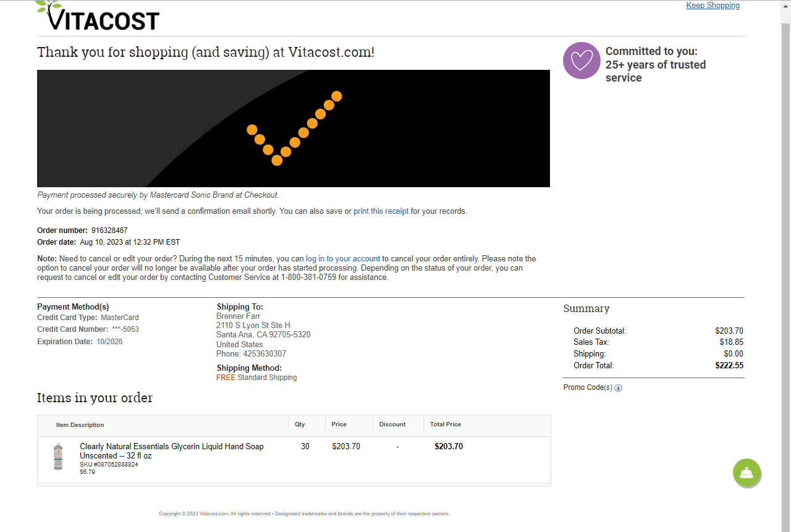Open the hand soap product thumbnail
This screenshot has height=532, width=791.
[58, 457]
